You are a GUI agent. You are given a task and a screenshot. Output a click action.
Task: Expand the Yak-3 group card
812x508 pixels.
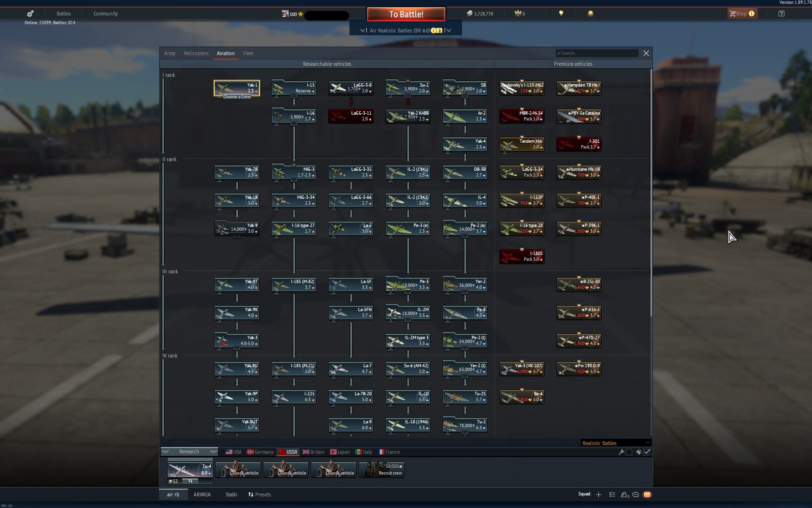[237, 348]
